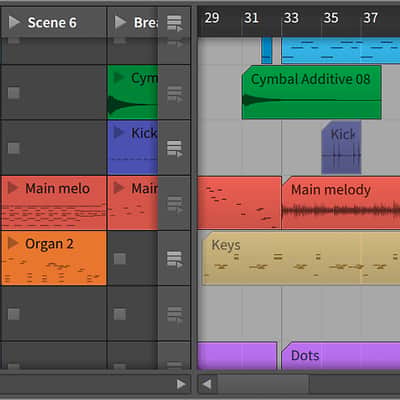Image resolution: width=400 pixels, height=400 pixels.
Task: Launch Scene 6 with its play triangle
Action: (x=14, y=23)
